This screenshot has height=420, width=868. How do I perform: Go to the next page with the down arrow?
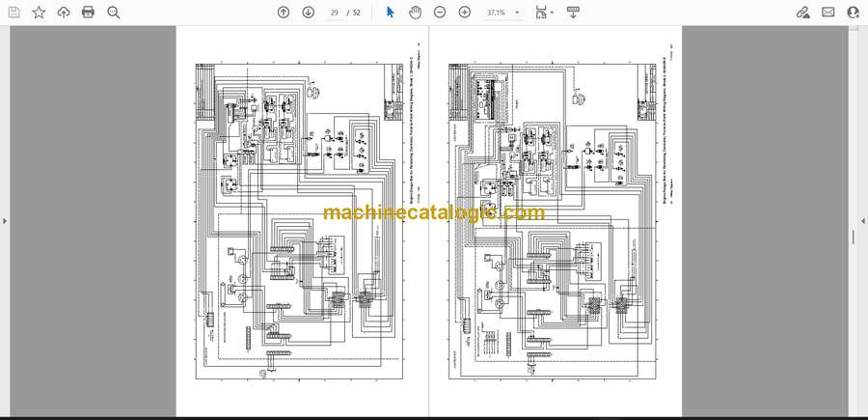click(x=309, y=13)
